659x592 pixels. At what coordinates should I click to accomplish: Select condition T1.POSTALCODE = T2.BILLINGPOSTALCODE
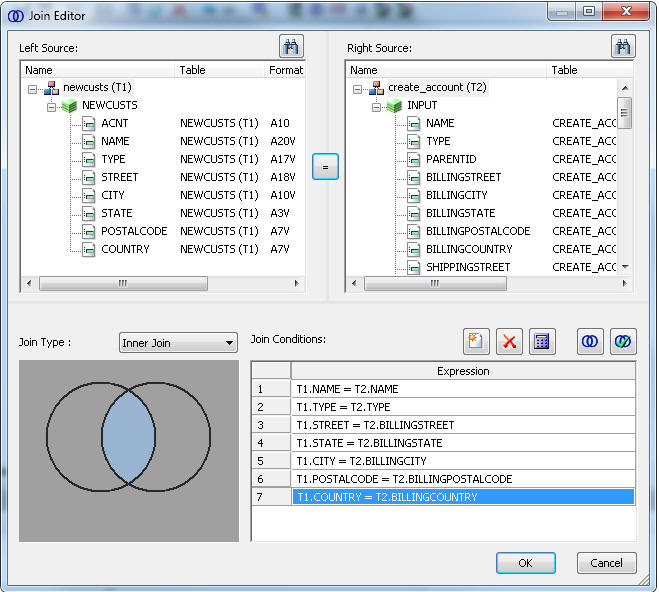click(x=463, y=479)
